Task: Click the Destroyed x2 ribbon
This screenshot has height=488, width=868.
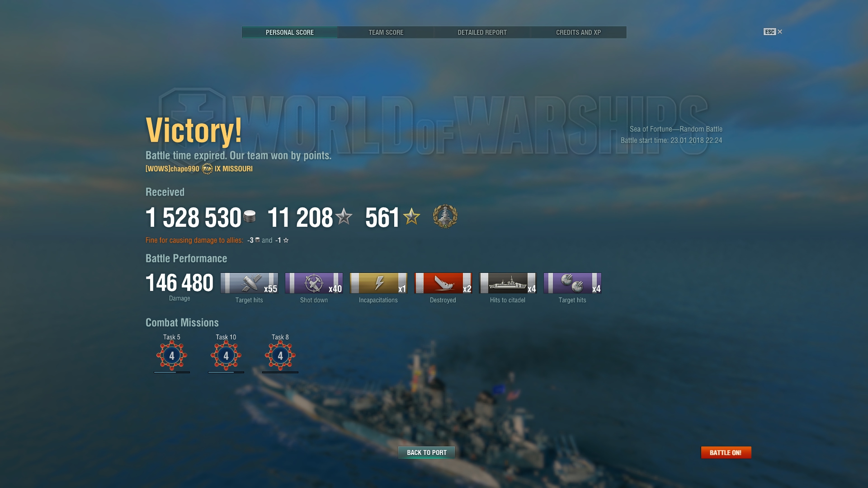Action: pos(443,283)
